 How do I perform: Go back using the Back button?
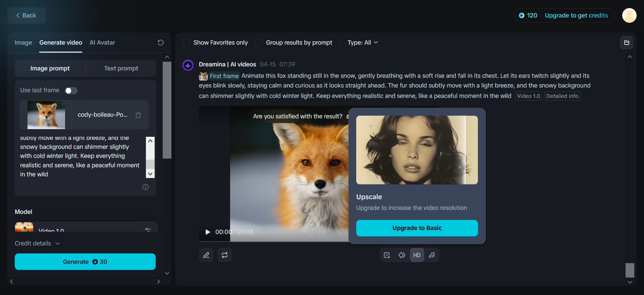(26, 15)
